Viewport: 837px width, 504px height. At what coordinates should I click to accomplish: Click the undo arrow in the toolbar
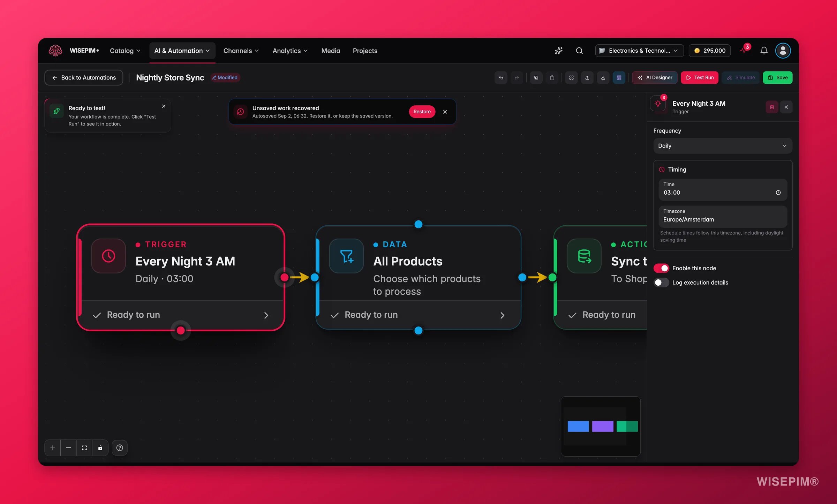pyautogui.click(x=501, y=77)
